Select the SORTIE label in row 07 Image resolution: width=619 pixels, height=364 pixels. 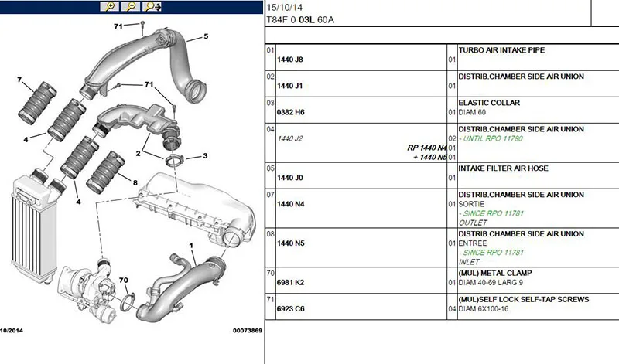471,204
